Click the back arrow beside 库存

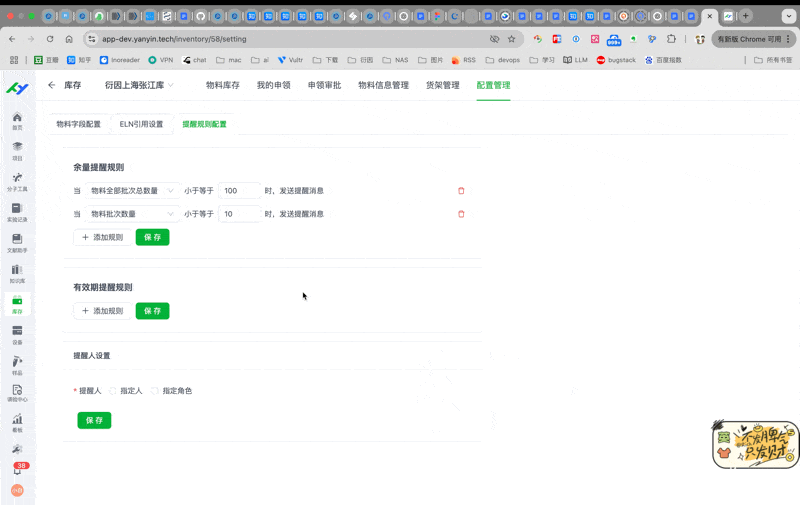coord(52,85)
